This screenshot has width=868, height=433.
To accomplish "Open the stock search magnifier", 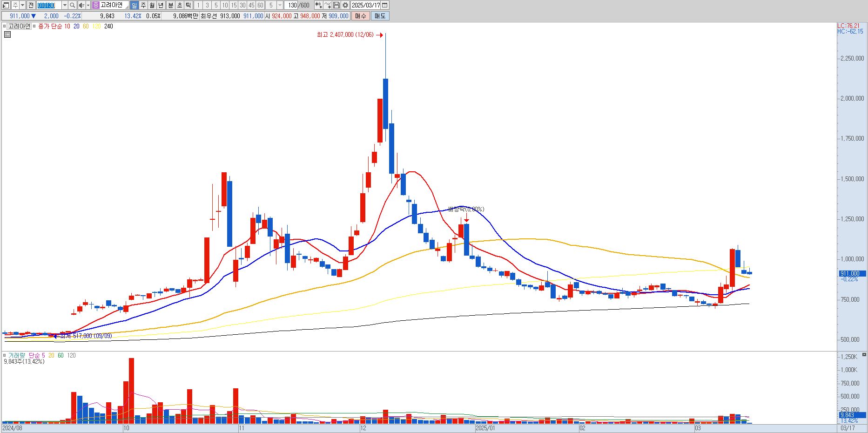I will pyautogui.click(x=73, y=5).
